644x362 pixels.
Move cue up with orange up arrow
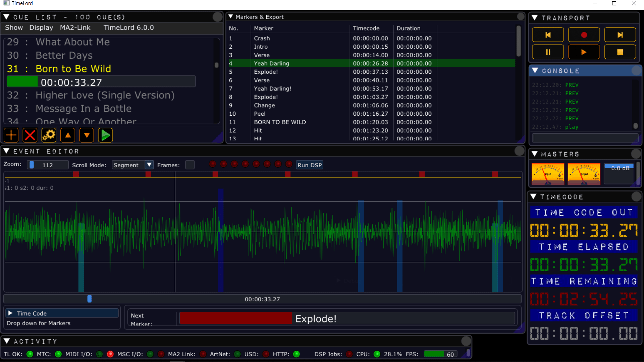tap(68, 135)
